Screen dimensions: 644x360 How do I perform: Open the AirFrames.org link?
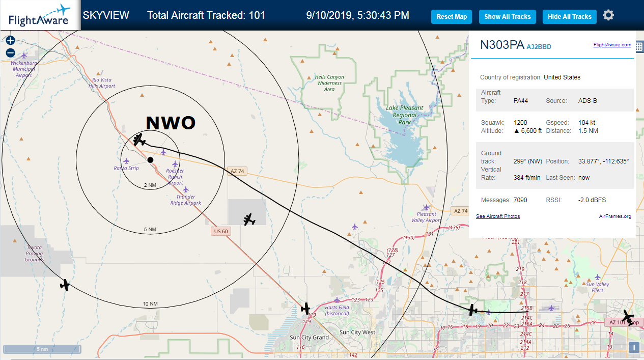click(615, 216)
